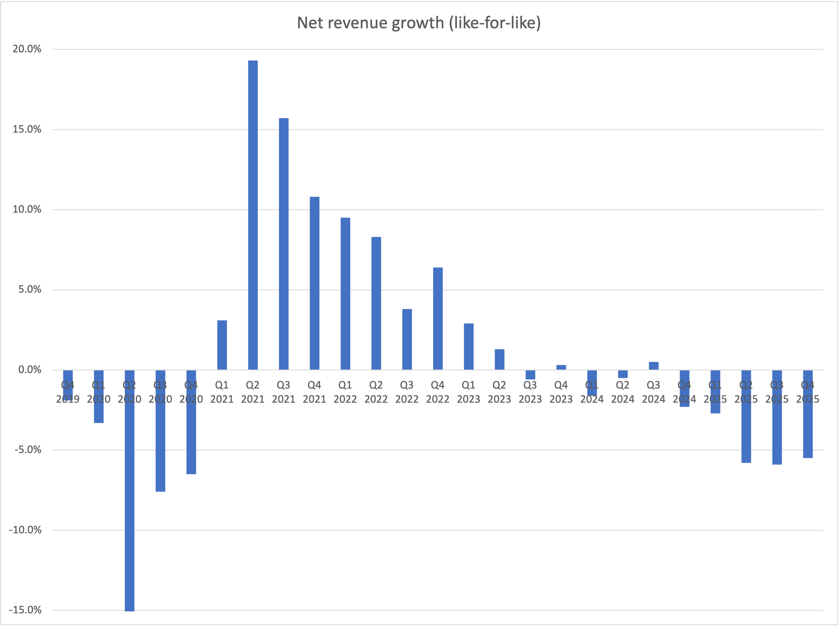Select the Q3 2021 bar
The image size is (840, 627).
[x=283, y=244]
